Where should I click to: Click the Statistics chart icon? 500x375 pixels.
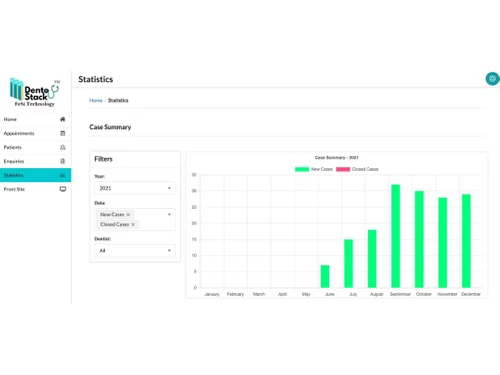63,175
